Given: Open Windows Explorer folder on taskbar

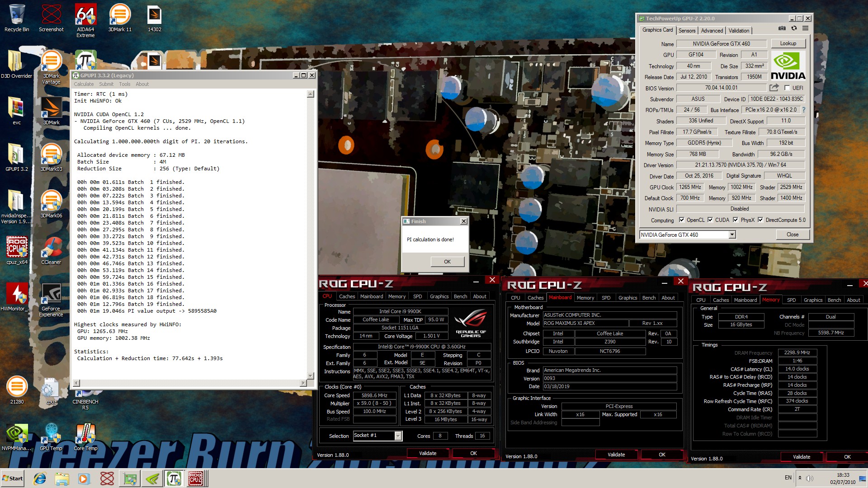Looking at the screenshot, I should (x=62, y=479).
